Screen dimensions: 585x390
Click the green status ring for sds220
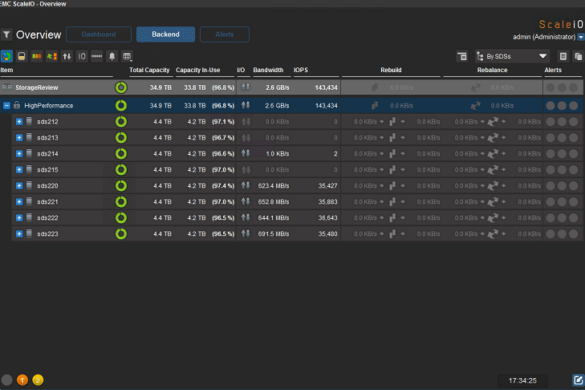coord(121,186)
